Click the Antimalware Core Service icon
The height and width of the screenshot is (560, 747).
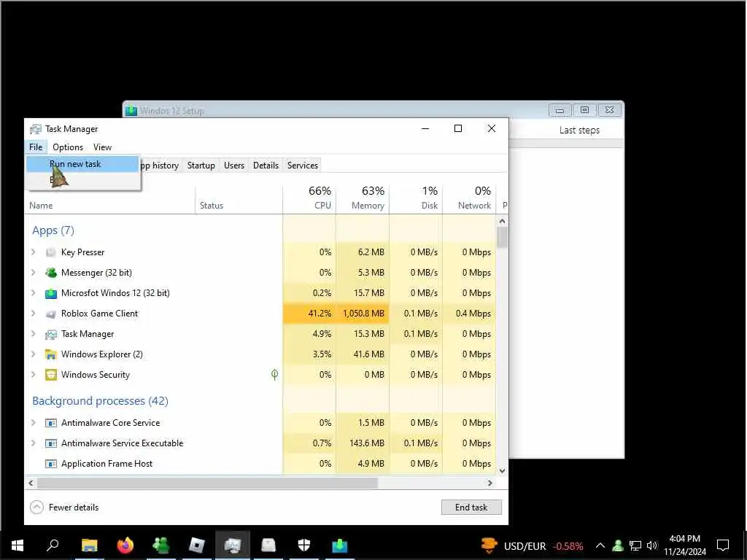click(50, 423)
